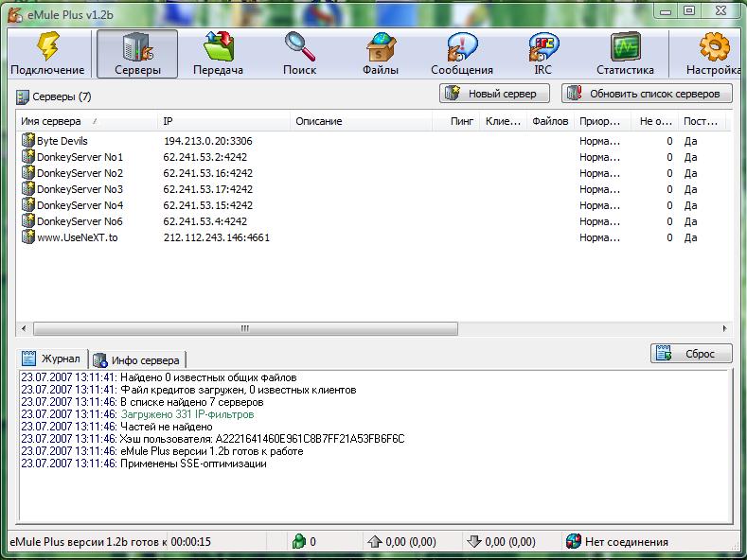Click the DonkeyServer No4 server icon
This screenshot has width=747, height=560.
click(28, 204)
